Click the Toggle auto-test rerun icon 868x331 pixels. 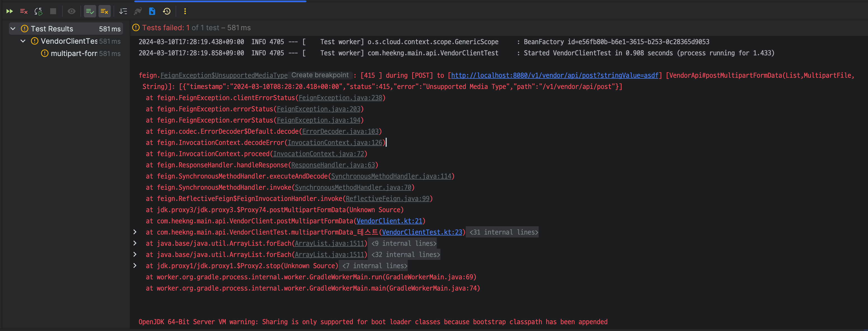click(38, 11)
